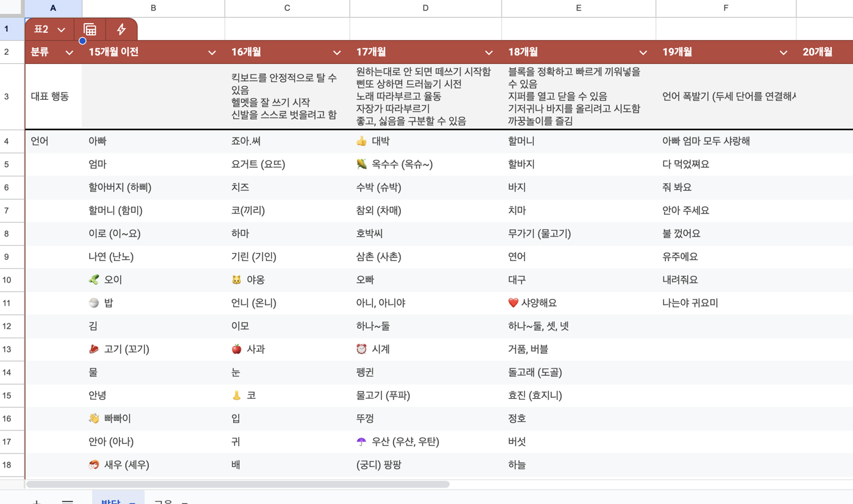Click the select-all corner box

pos(12,9)
